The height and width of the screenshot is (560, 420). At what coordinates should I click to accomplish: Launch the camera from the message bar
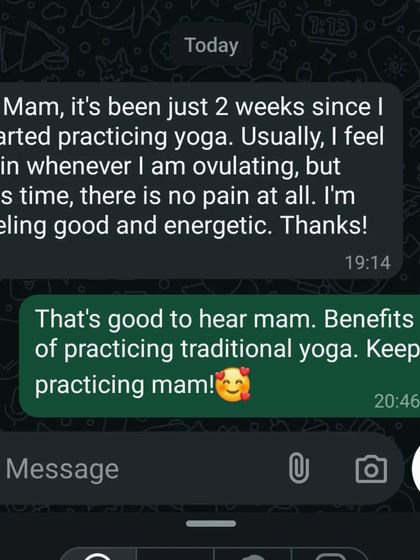[x=371, y=469]
